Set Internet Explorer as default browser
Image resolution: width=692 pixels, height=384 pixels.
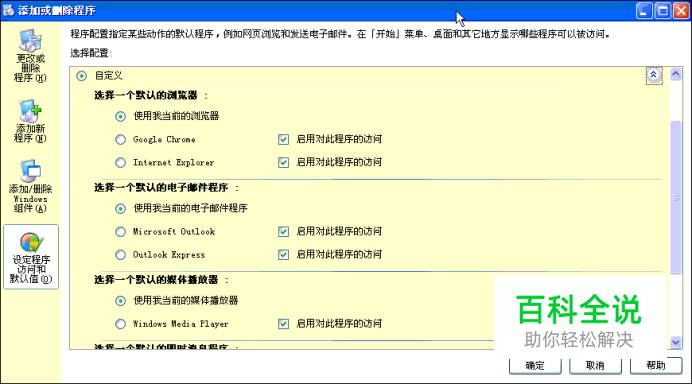(120, 162)
